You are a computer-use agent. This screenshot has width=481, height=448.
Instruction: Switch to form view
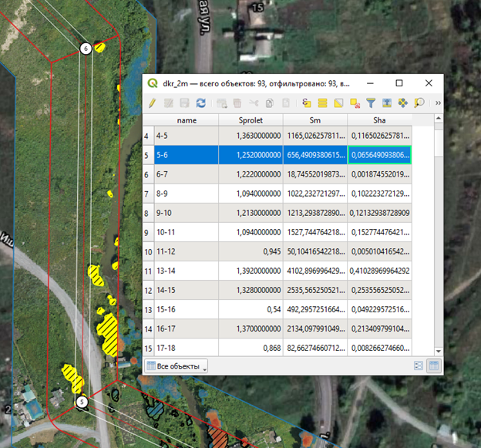(419, 365)
